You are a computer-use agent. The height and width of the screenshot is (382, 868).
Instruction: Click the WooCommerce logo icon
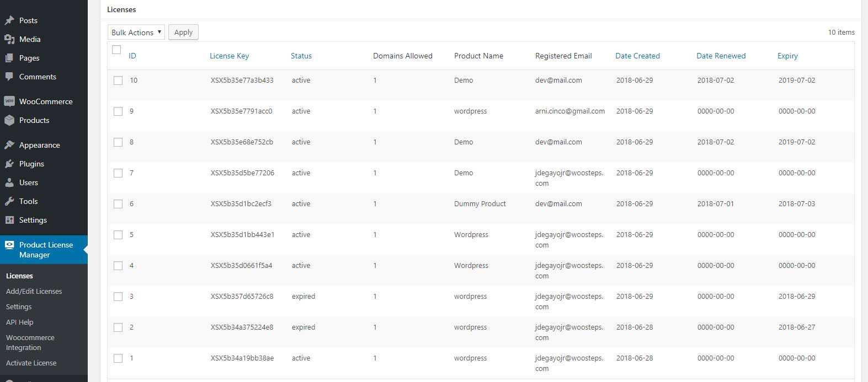coord(9,101)
